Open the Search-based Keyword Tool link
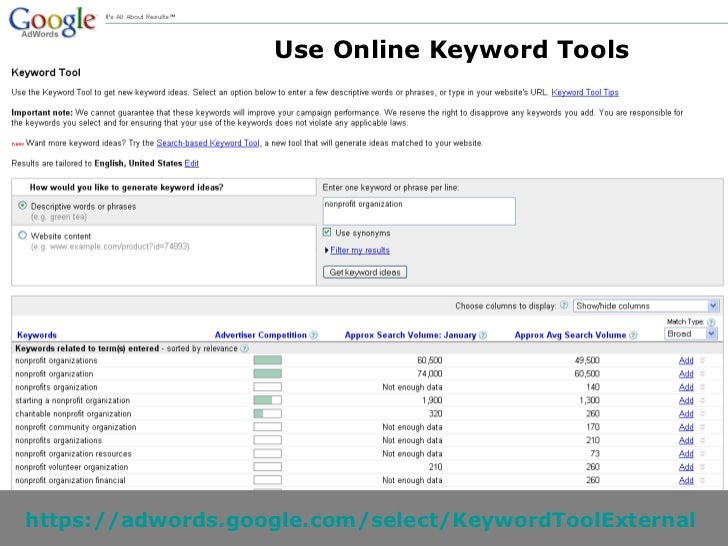Viewport: 728px width, 546px height. (x=208, y=143)
